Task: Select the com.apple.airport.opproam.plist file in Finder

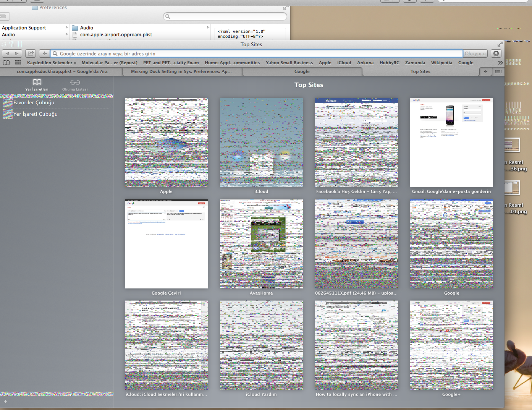Action: pos(116,35)
